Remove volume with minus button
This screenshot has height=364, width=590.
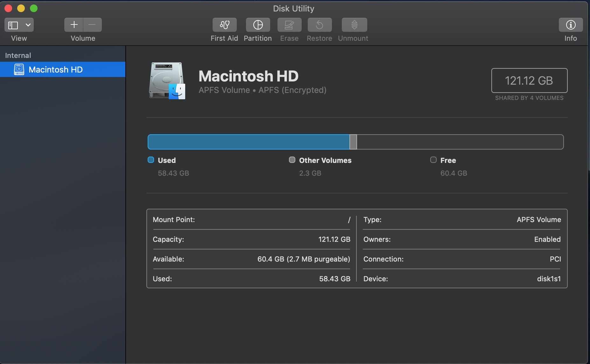click(x=92, y=25)
